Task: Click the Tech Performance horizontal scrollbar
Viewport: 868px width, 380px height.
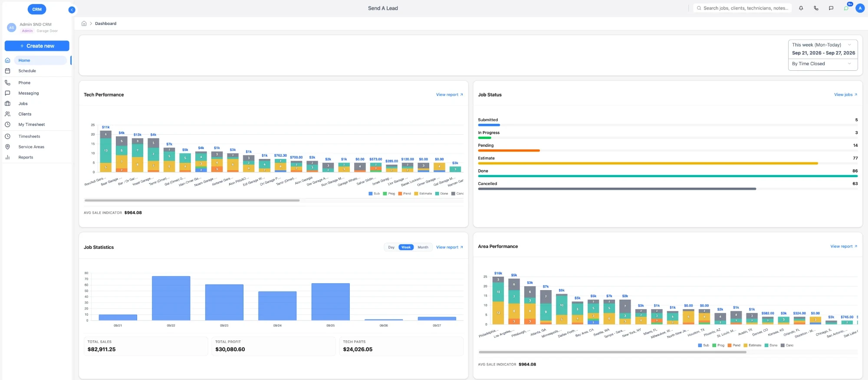Action: 192,201
